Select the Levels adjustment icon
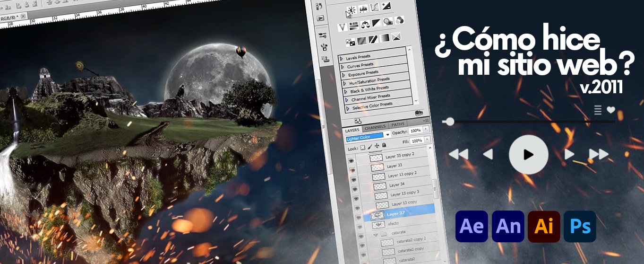Image resolution: width=644 pixels, height=264 pixels. point(363,9)
